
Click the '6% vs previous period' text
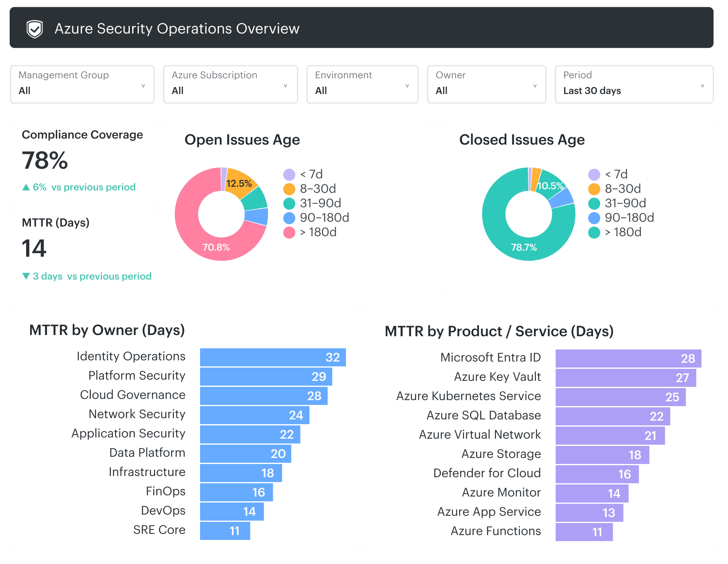(x=84, y=187)
